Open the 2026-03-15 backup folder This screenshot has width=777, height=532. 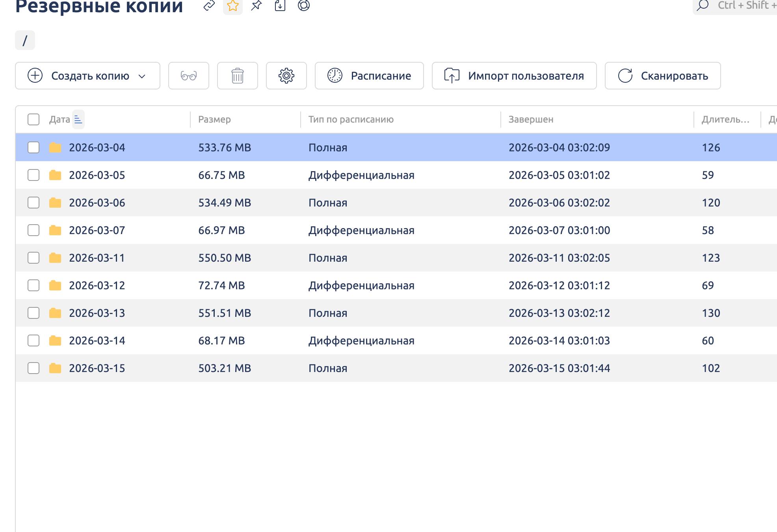(97, 368)
